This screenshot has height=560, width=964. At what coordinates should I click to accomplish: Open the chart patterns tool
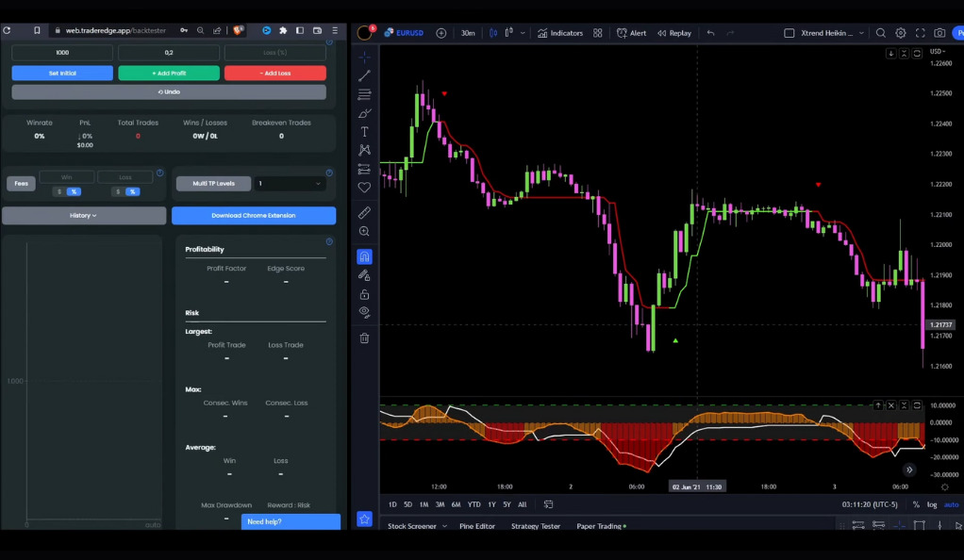(x=365, y=150)
